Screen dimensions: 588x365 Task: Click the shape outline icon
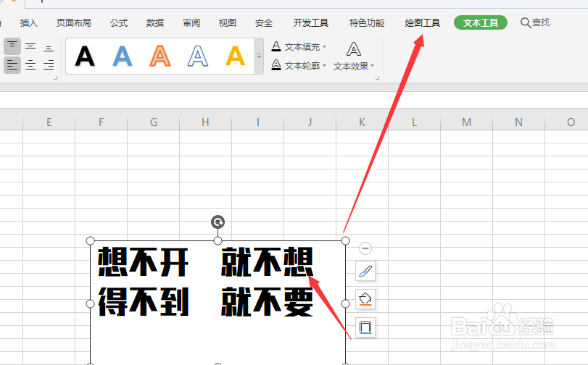[365, 327]
